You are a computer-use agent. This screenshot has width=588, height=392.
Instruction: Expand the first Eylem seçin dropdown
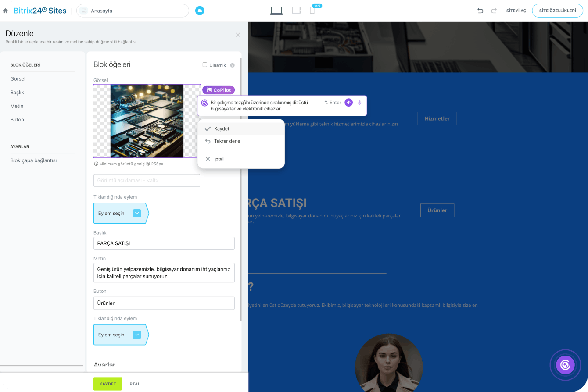pos(137,213)
